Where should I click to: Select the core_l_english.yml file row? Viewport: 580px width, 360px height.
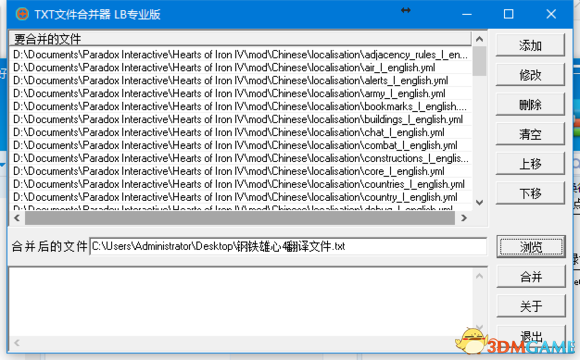coord(240,171)
